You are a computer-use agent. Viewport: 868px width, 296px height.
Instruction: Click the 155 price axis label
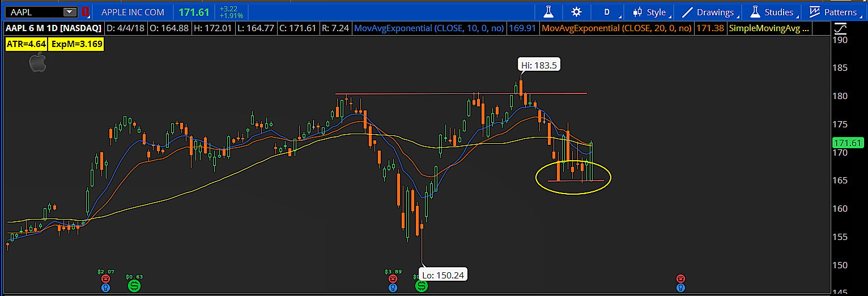(840, 237)
